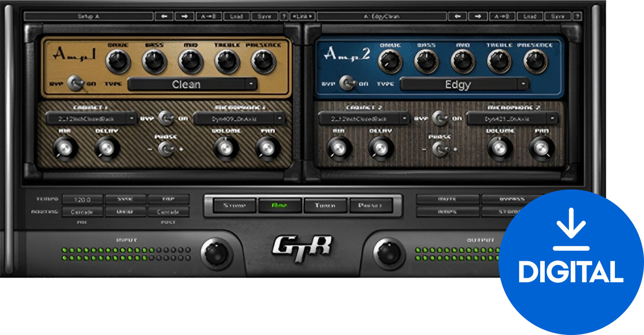Adjust the Amp 1 Drive knob
This screenshot has height=335, width=644.
(118, 62)
